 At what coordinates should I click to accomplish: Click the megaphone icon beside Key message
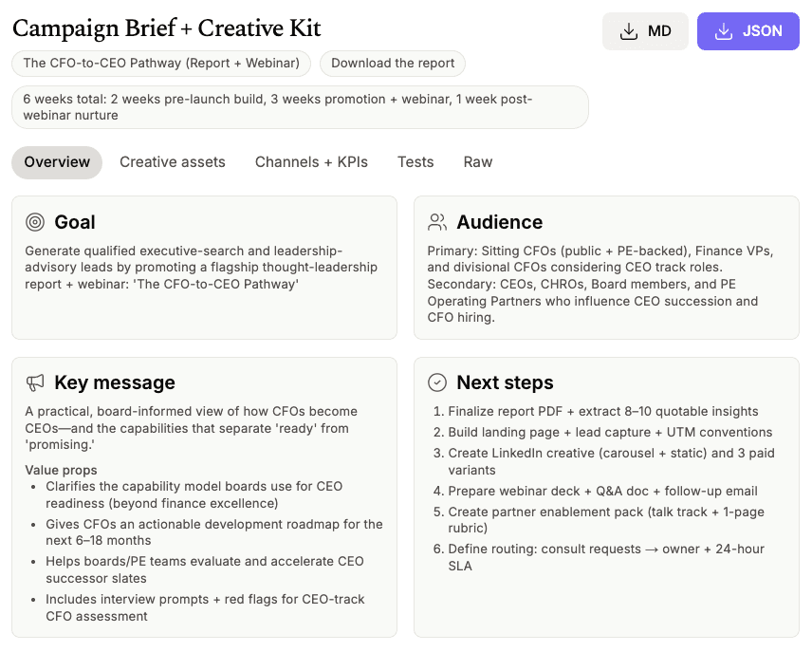pyautogui.click(x=35, y=382)
